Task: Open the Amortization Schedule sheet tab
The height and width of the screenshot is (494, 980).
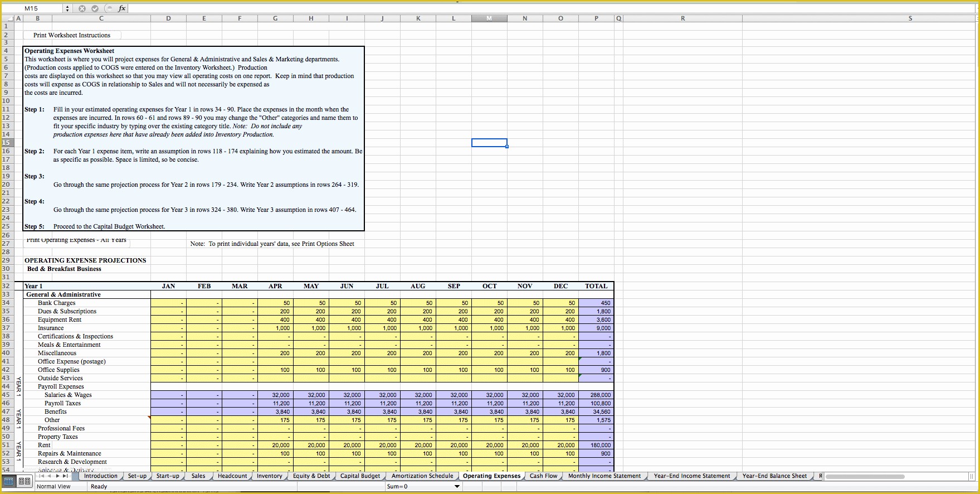Action: click(422, 476)
